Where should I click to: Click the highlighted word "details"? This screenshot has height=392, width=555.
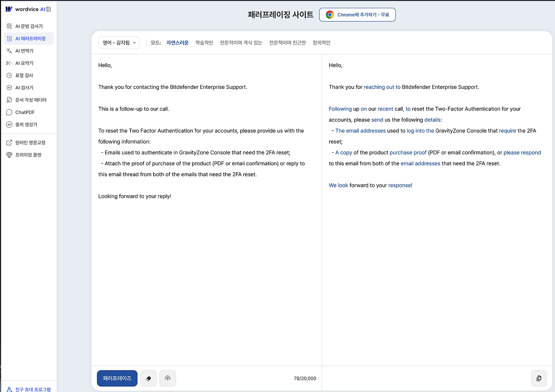pos(432,120)
